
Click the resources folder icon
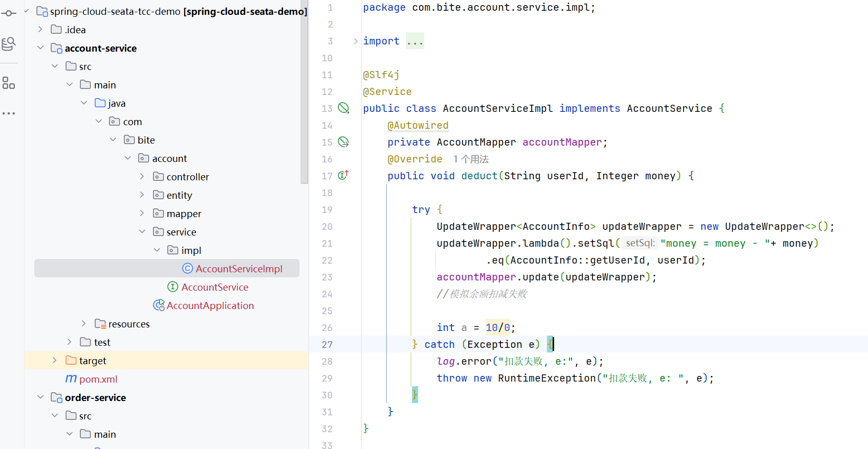(100, 323)
